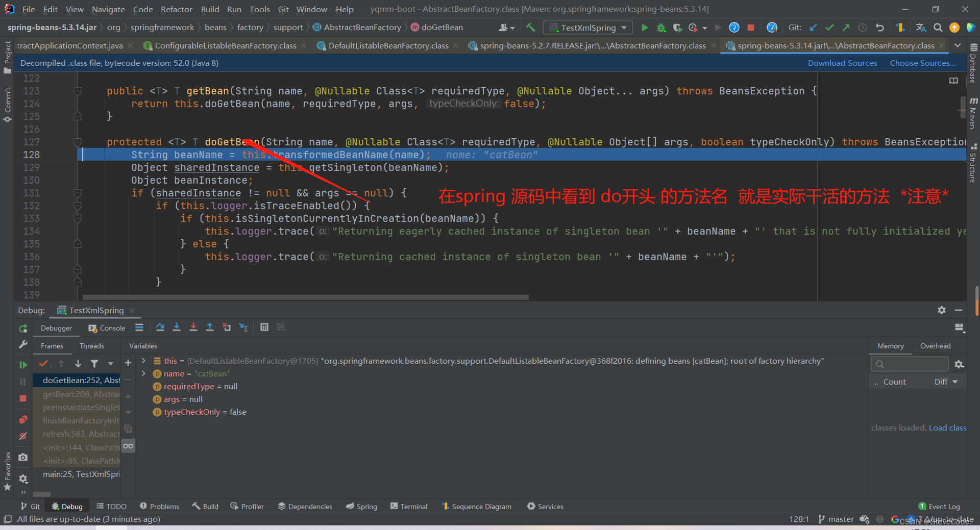Show hidden editor tabs with the chevron
This screenshot has width=980, height=530.
pyautogui.click(x=958, y=45)
